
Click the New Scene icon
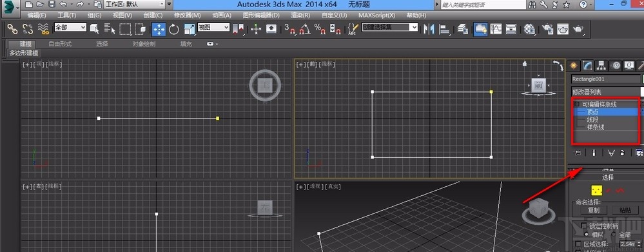coord(28,5)
